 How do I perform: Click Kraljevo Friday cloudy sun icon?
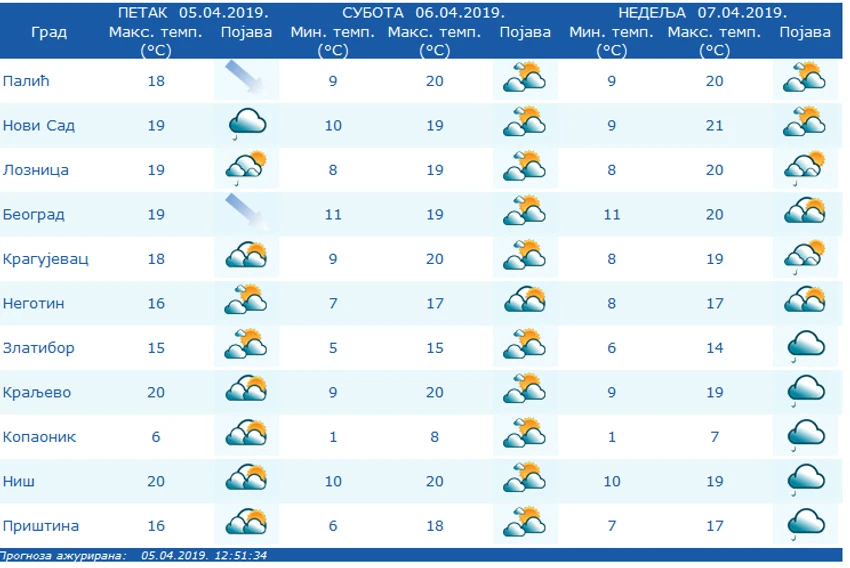[x=247, y=389]
